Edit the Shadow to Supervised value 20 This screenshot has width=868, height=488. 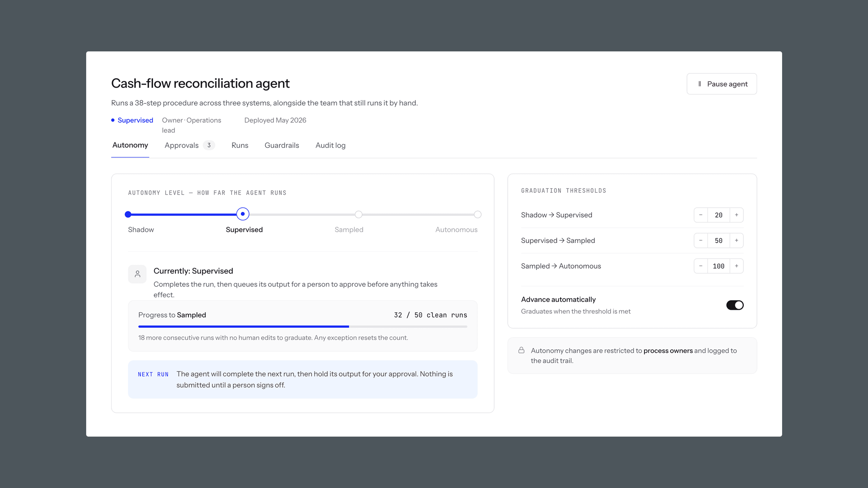click(x=719, y=215)
